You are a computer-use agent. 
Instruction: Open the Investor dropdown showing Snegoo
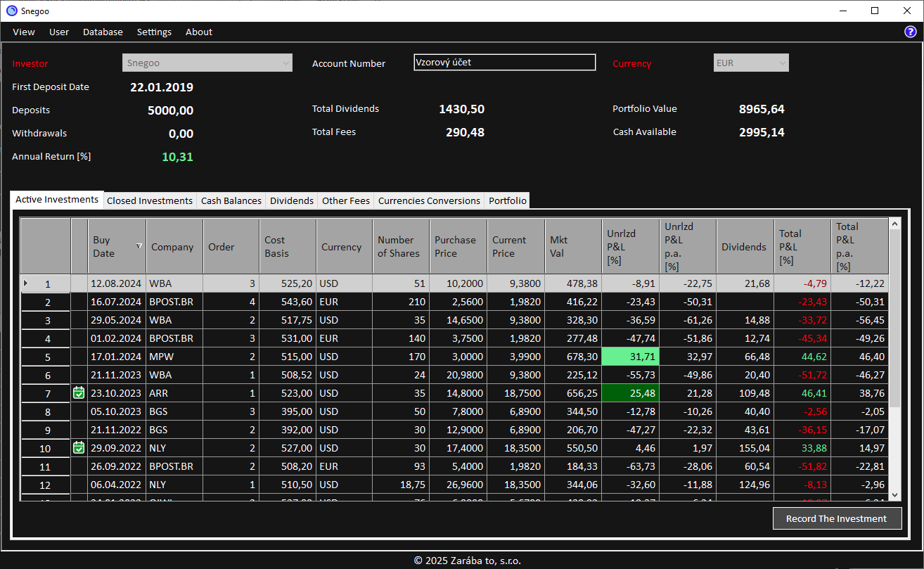[207, 63]
